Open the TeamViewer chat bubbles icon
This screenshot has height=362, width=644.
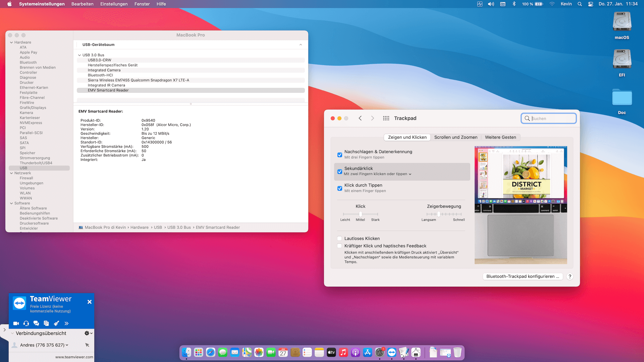pos(36,323)
